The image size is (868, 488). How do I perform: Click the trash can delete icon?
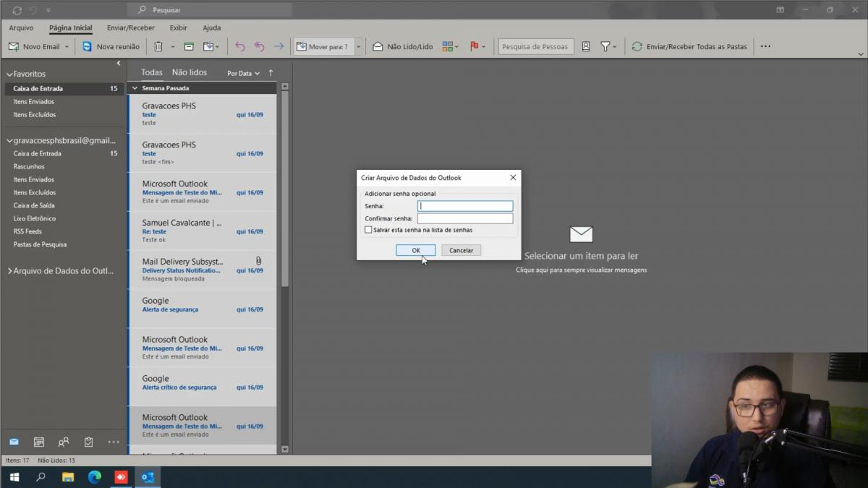pyautogui.click(x=158, y=46)
